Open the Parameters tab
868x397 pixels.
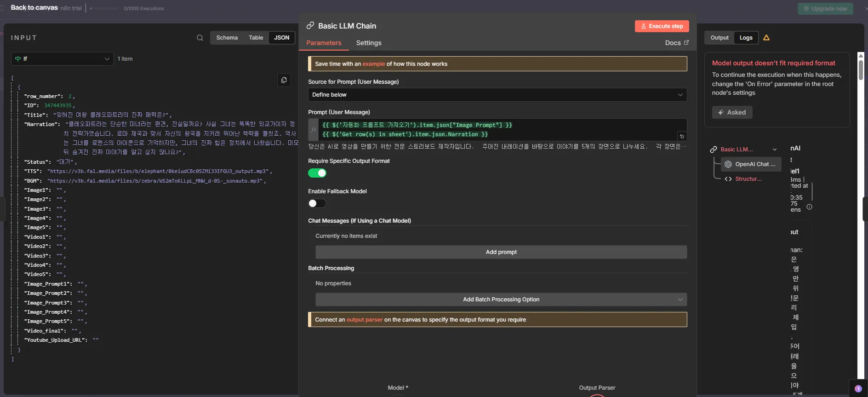click(324, 43)
